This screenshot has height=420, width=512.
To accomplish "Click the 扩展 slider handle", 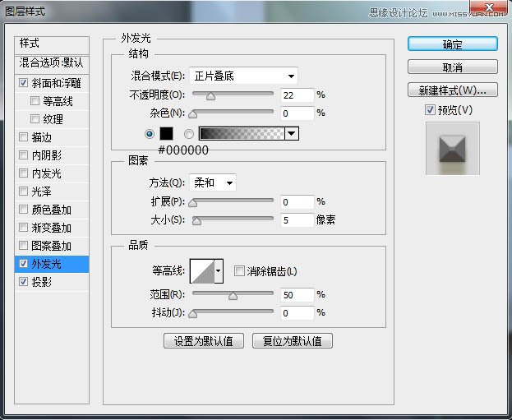I will coord(193,203).
